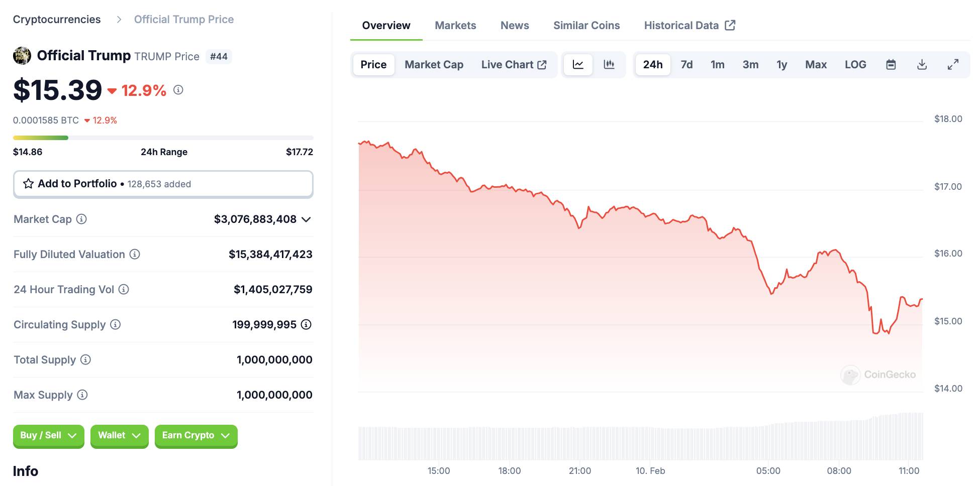Click the external link icon on Historical Data
Viewport: 980px width, 486px height.
[730, 25]
